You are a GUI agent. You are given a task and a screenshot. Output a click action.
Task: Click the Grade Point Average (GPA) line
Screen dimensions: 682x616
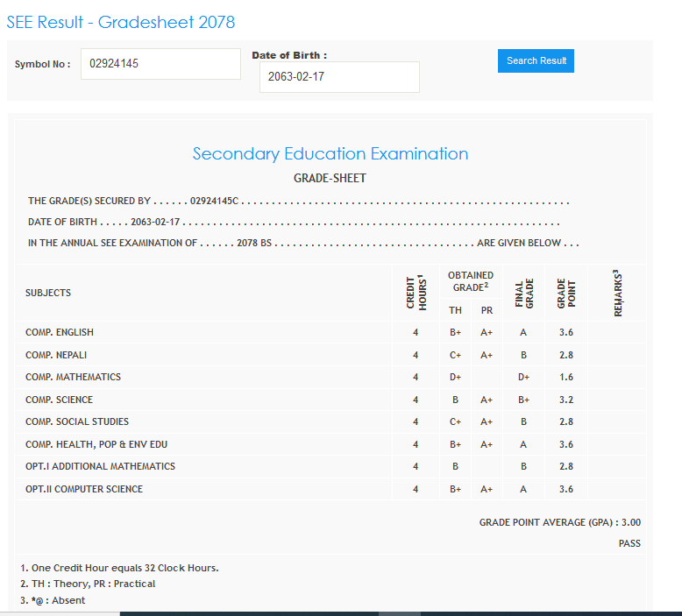tap(559, 522)
